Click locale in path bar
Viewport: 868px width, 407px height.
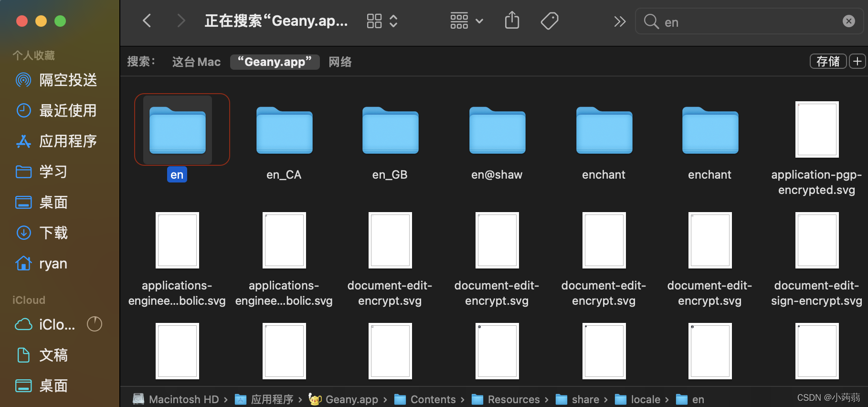click(x=638, y=399)
